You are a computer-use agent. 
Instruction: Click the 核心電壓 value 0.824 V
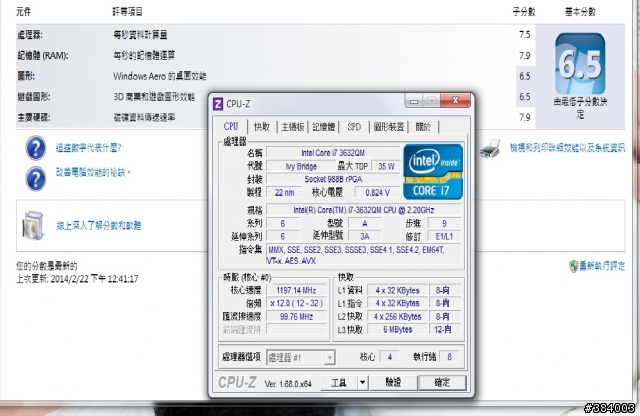point(377,192)
